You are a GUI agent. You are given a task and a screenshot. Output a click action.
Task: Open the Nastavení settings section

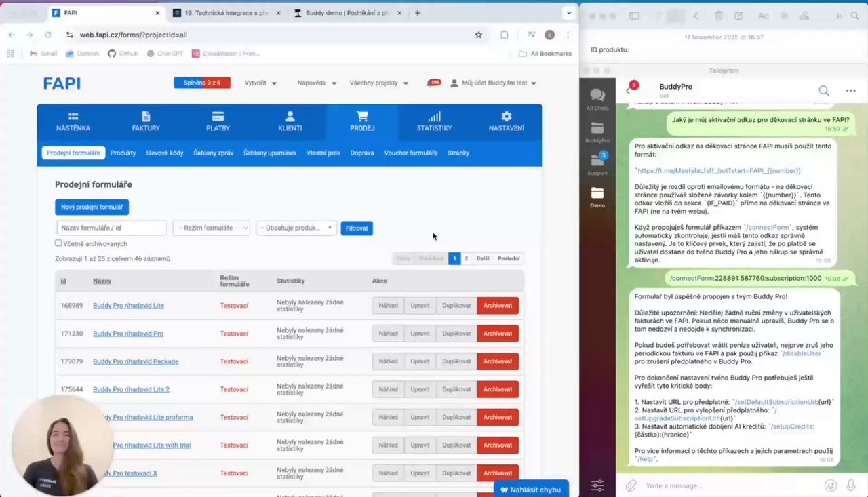pyautogui.click(x=506, y=121)
